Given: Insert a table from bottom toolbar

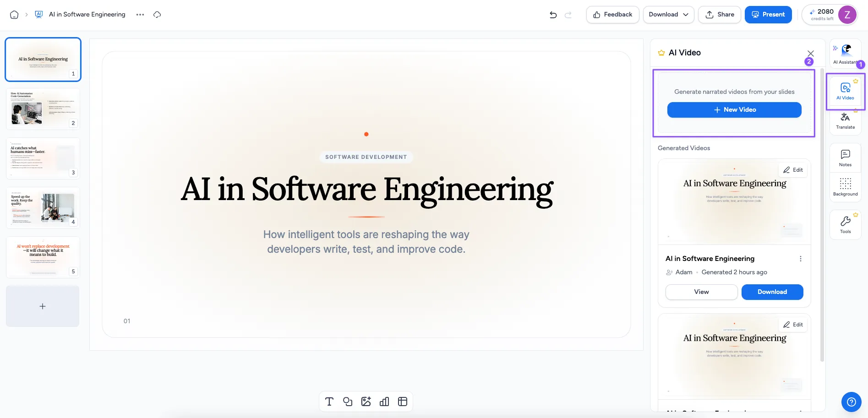Looking at the screenshot, I should (403, 402).
